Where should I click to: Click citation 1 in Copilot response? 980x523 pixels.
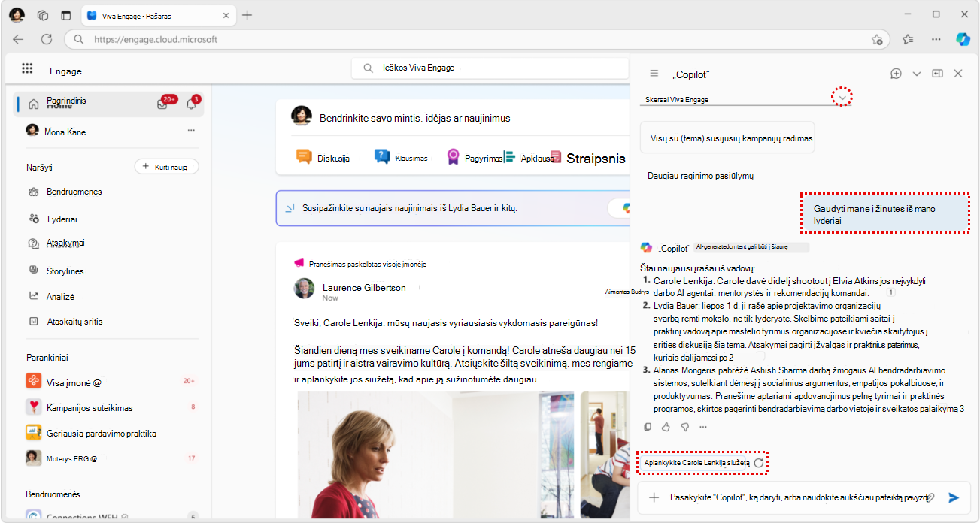pyautogui.click(x=890, y=293)
